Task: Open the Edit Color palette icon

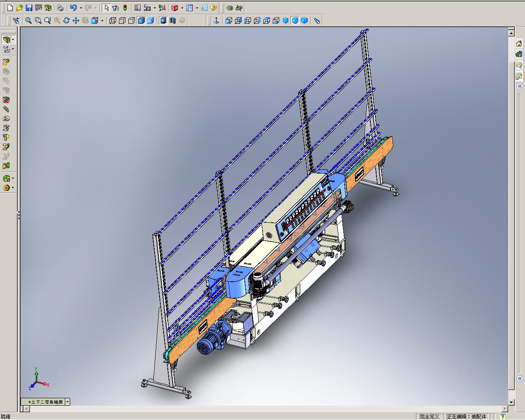Action: click(137, 8)
